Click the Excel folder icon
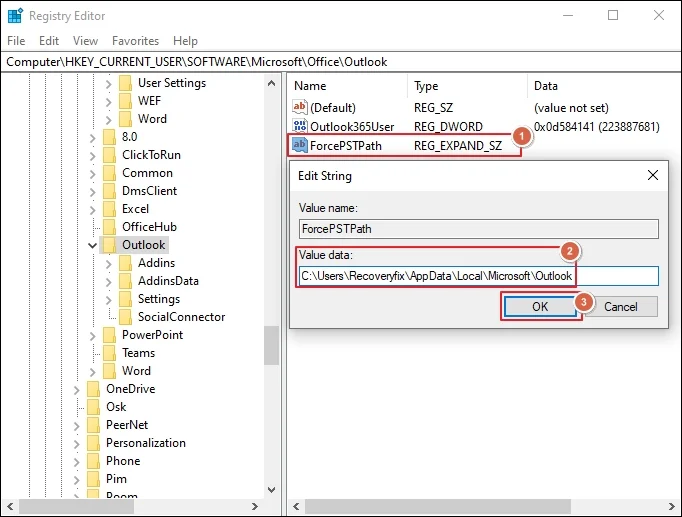Screen dimensions: 682x517 pos(110,209)
